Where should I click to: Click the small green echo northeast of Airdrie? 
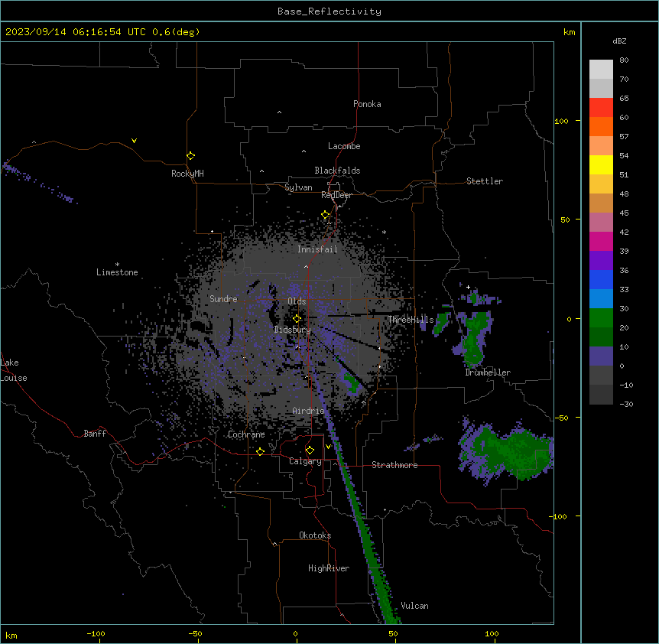[x=352, y=382]
